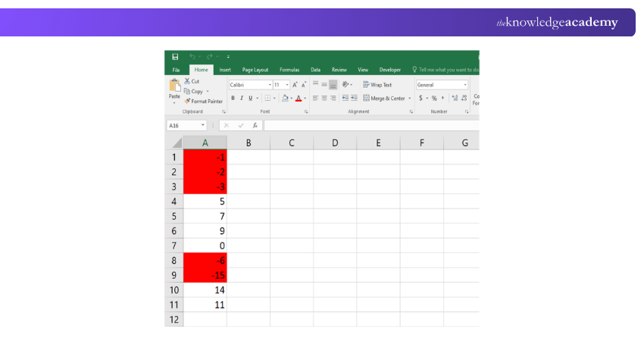Decrease font size with smaller A icon
The image size is (644, 341).
[x=304, y=85]
